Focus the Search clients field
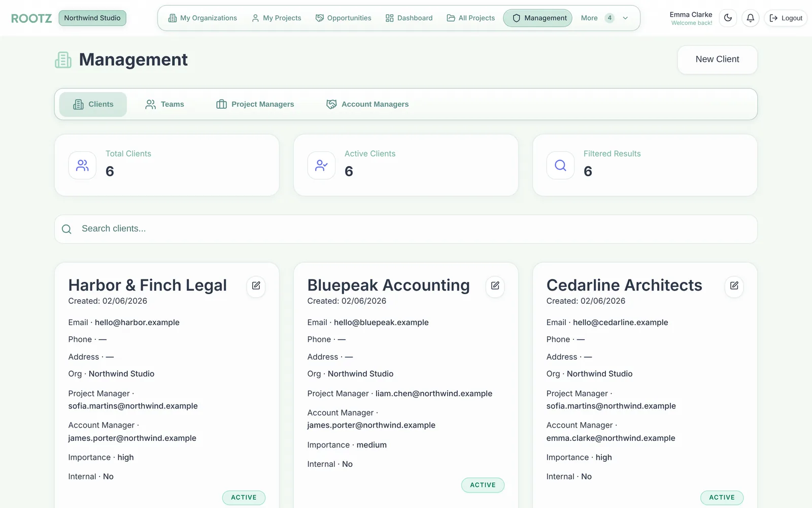812x508 pixels. point(406,229)
